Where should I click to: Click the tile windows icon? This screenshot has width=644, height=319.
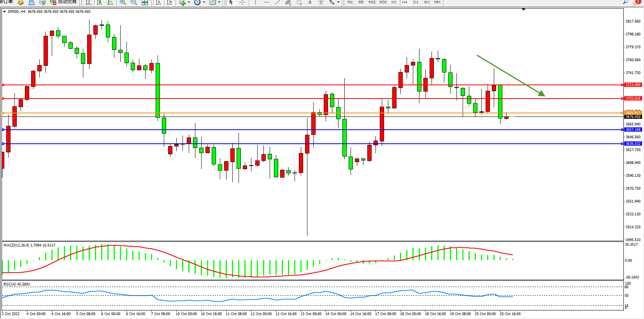coord(145,2)
